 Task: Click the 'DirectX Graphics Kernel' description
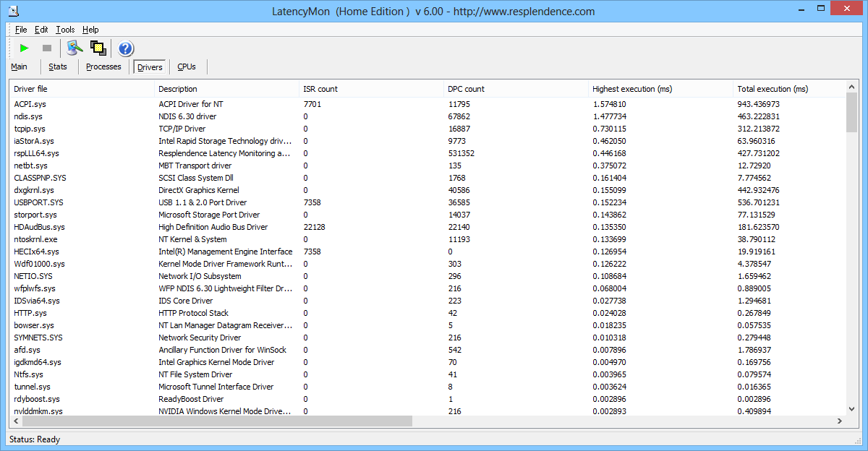[199, 190]
